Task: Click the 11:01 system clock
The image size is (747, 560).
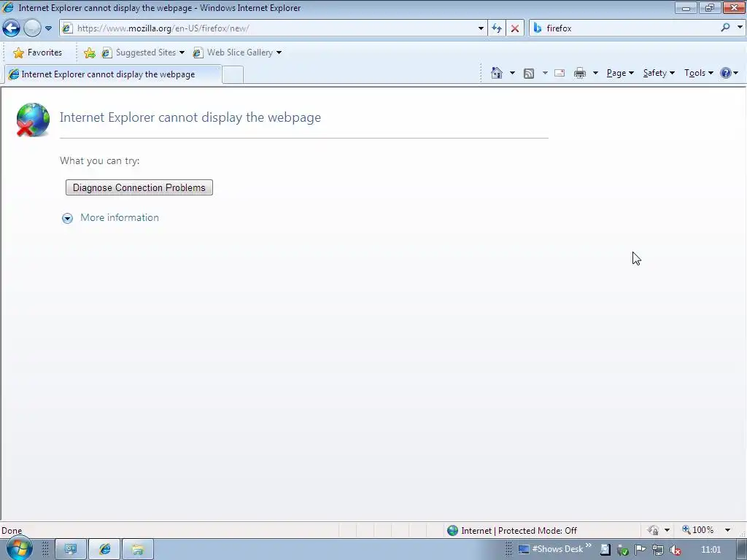Action: pos(711,550)
